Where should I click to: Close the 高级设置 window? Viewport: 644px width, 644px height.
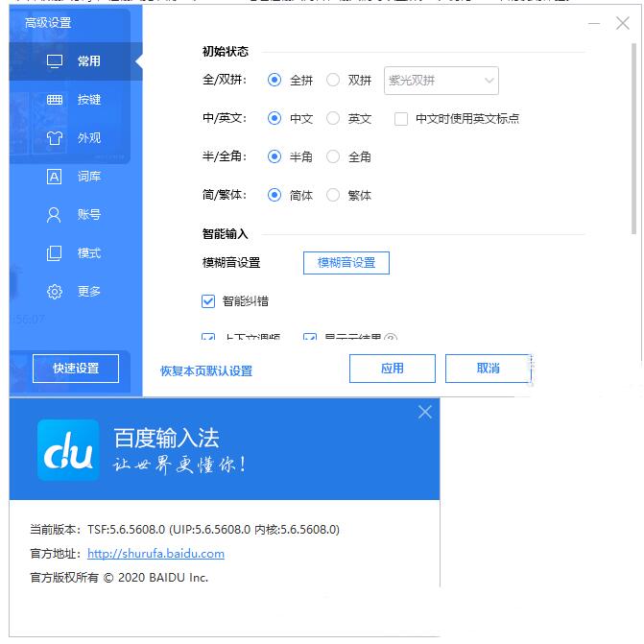623,23
